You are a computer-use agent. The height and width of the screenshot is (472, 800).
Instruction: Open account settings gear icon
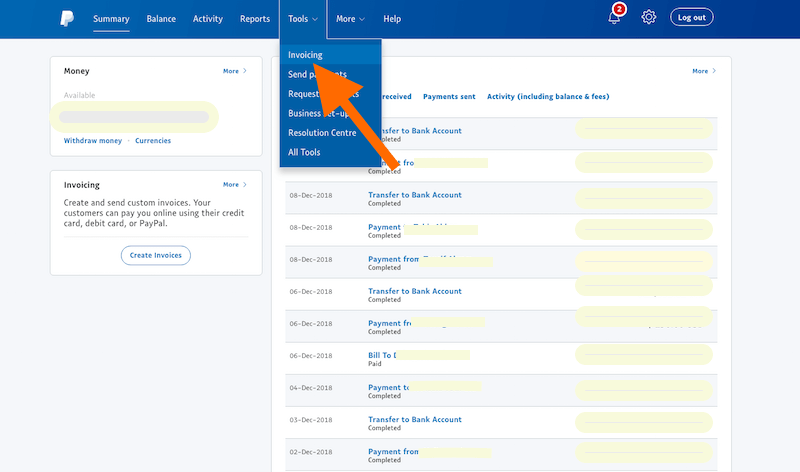coord(648,17)
